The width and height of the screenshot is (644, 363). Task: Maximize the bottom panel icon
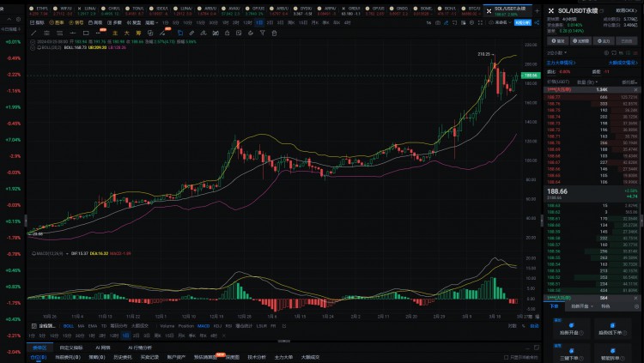point(537,348)
